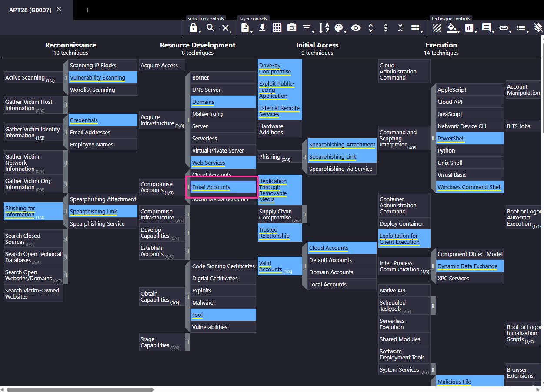Render layer to SVG camera icon
544x392 pixels.
point(292,28)
